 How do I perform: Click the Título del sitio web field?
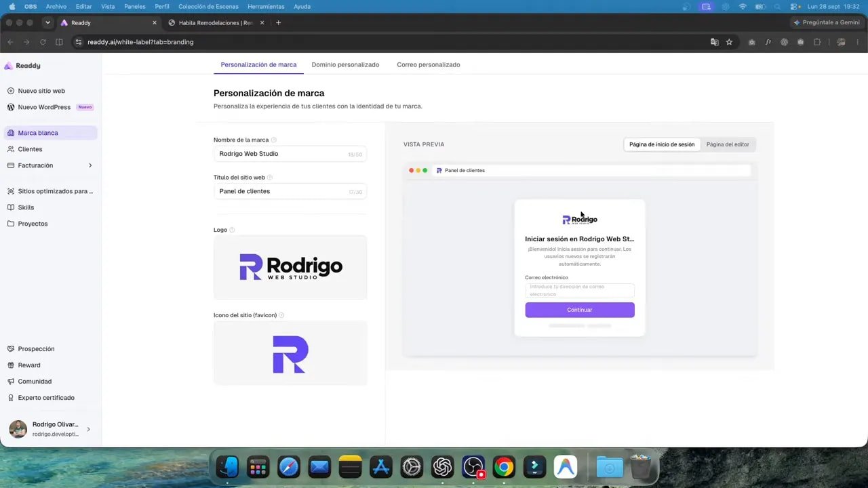(x=290, y=191)
